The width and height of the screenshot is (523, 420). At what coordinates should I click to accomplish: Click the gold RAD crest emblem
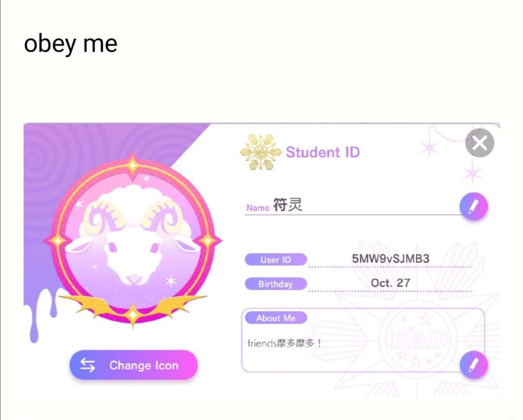tap(261, 152)
